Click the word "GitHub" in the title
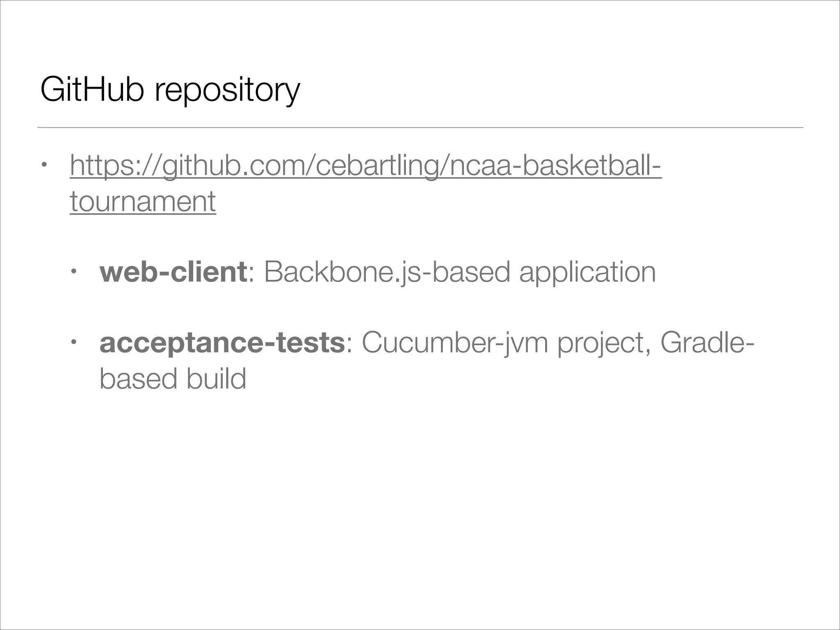Image resolution: width=840 pixels, height=630 pixels. pos(92,89)
